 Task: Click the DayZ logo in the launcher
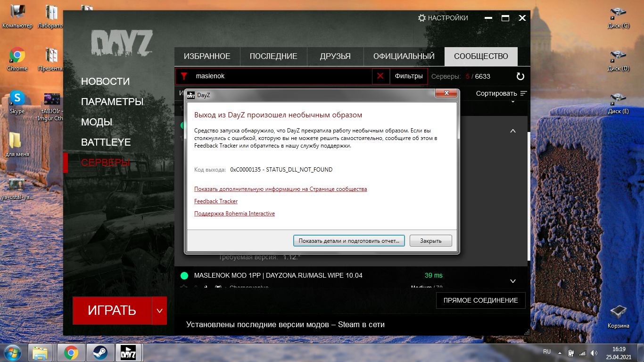122,43
